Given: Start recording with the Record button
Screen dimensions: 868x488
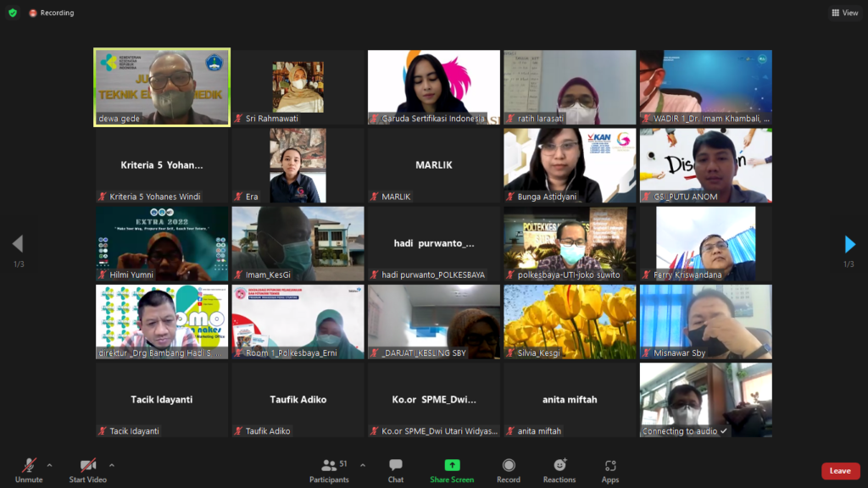Looking at the screenshot, I should (509, 470).
